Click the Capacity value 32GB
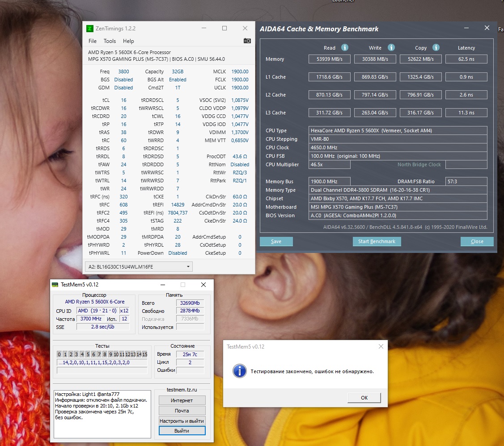This screenshot has height=446, width=504. click(x=178, y=72)
